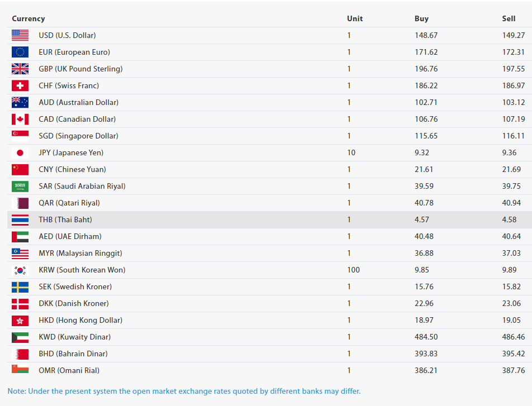Click the European Union flag icon

pyautogui.click(x=20, y=52)
